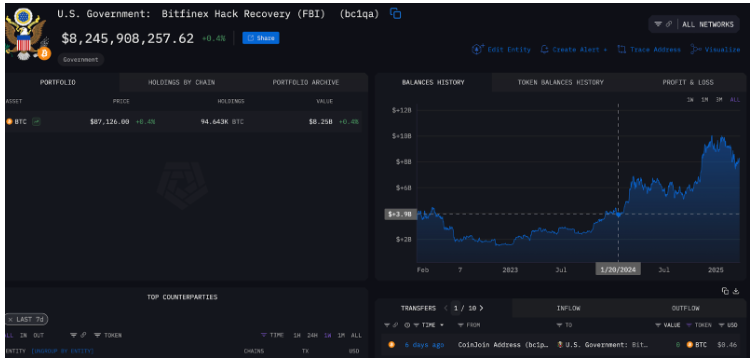The width and height of the screenshot is (754, 363).
Task: Set balance chart range to ALL
Action: [x=735, y=100]
